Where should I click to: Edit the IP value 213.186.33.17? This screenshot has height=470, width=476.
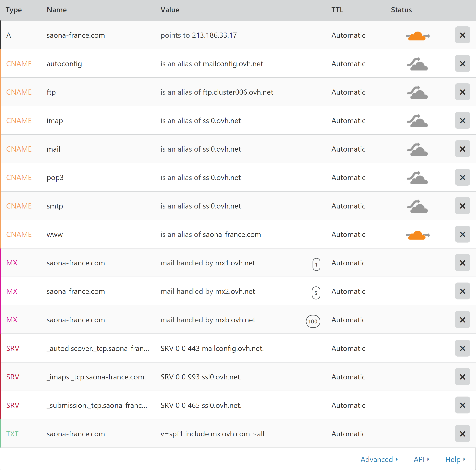tap(214, 35)
